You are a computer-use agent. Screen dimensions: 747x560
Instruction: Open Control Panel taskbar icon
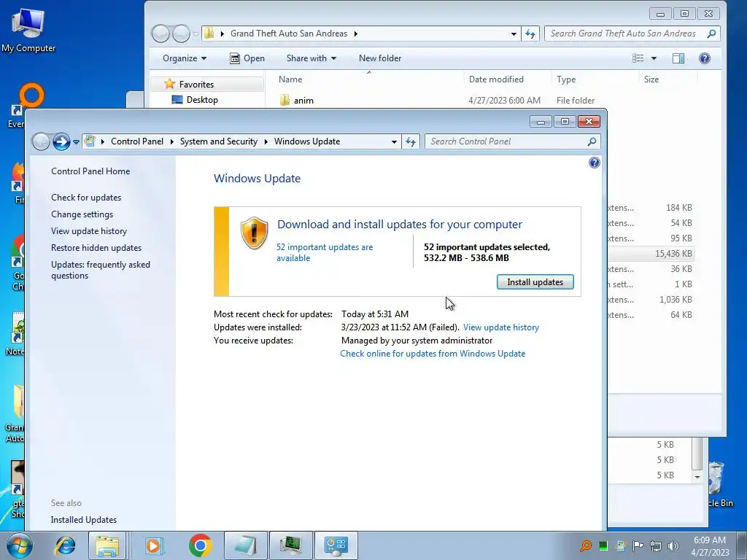coord(336,545)
